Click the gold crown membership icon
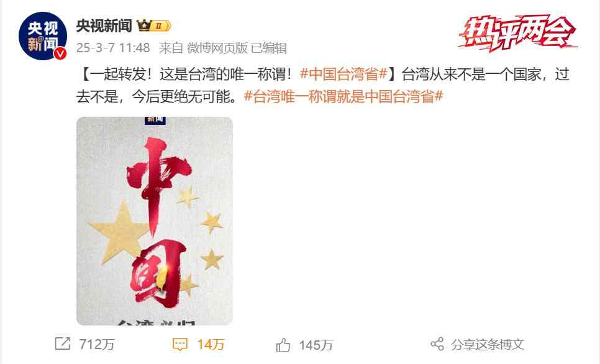 [x=144, y=25]
